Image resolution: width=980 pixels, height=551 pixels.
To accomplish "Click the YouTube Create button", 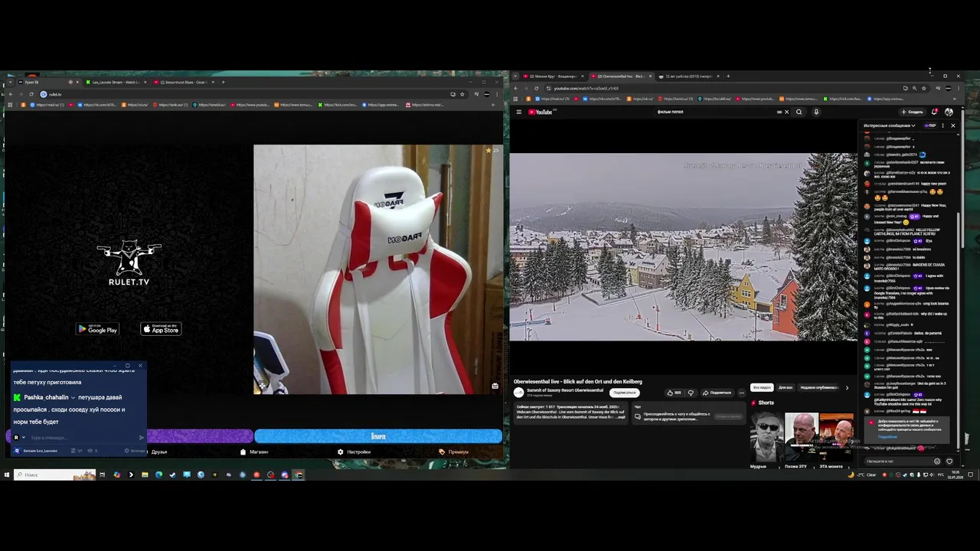I will coord(913,112).
